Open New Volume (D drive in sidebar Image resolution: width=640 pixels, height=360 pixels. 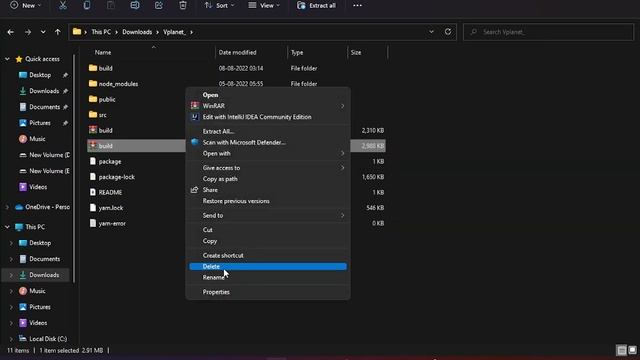point(49,155)
